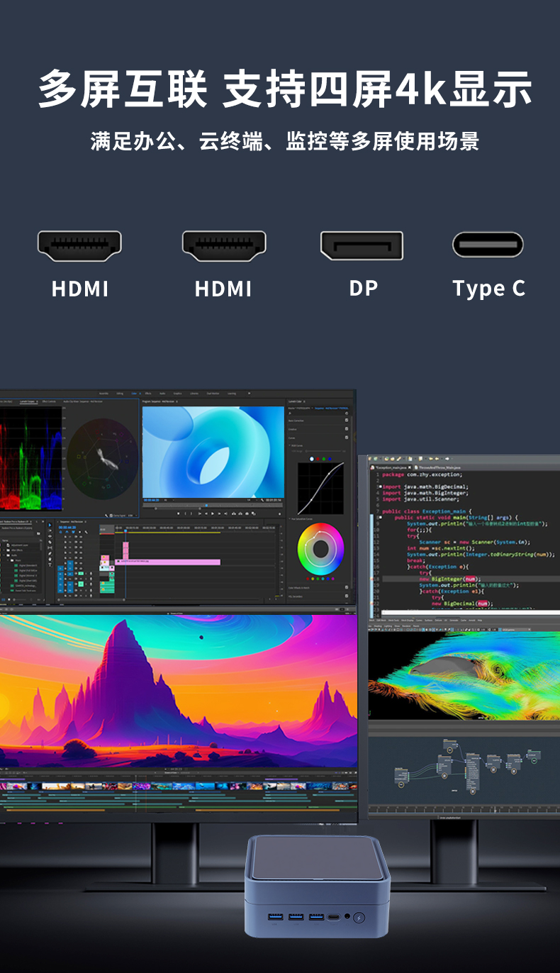Switch to the Lumetri Scopes tab
Screen dimensions: 560x973
(x=27, y=401)
